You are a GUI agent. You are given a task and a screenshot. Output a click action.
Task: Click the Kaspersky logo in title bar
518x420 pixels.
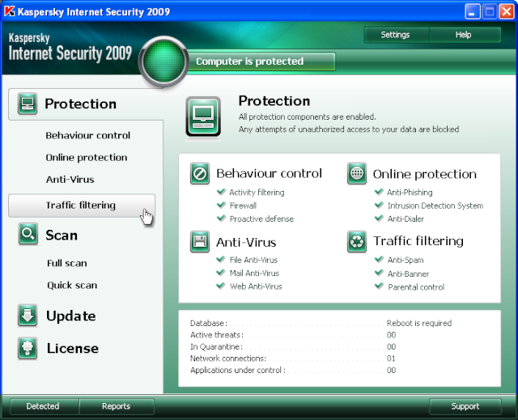(10, 11)
